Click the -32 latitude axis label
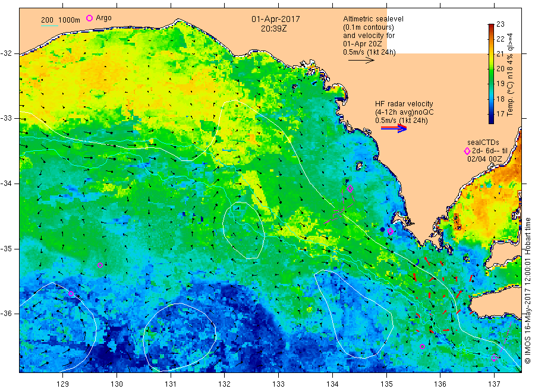The image size is (535, 392). point(6,53)
